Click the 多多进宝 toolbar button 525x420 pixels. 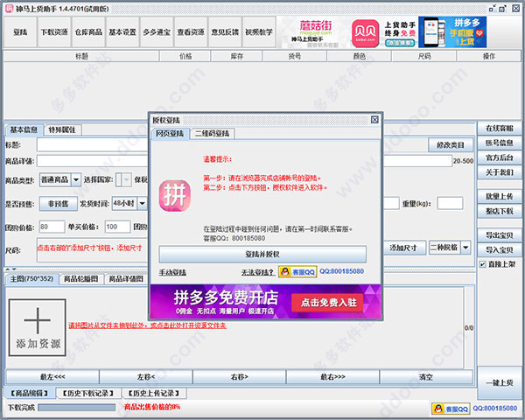[x=157, y=32]
